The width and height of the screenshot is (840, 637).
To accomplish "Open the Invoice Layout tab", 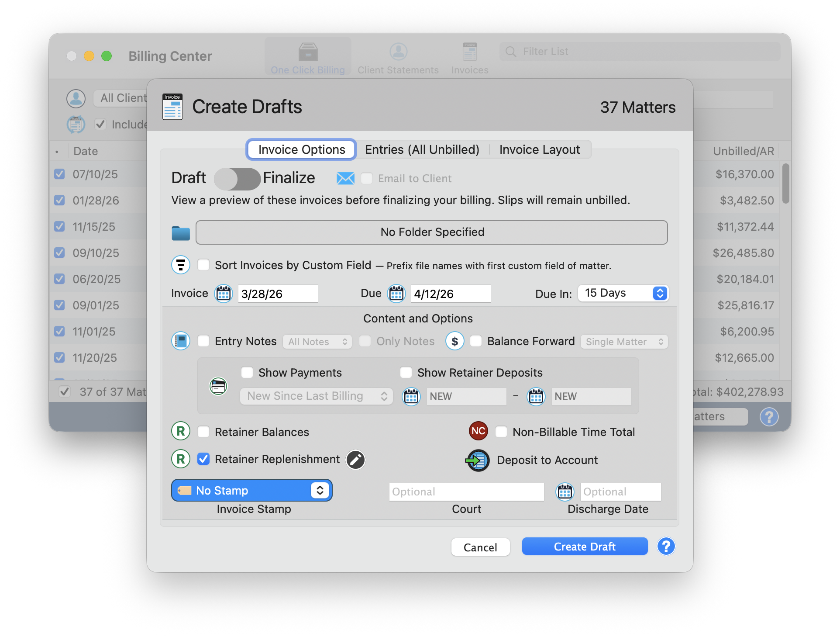I will click(x=540, y=149).
